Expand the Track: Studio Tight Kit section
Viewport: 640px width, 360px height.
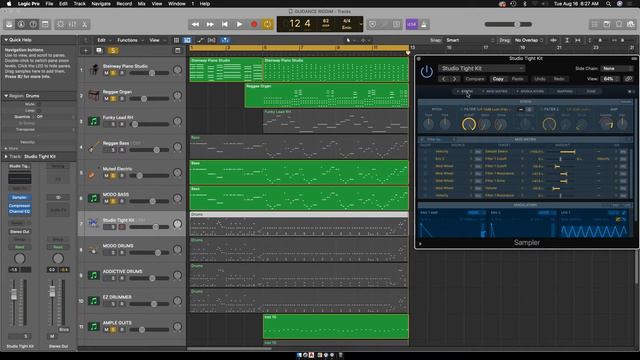tap(6, 156)
